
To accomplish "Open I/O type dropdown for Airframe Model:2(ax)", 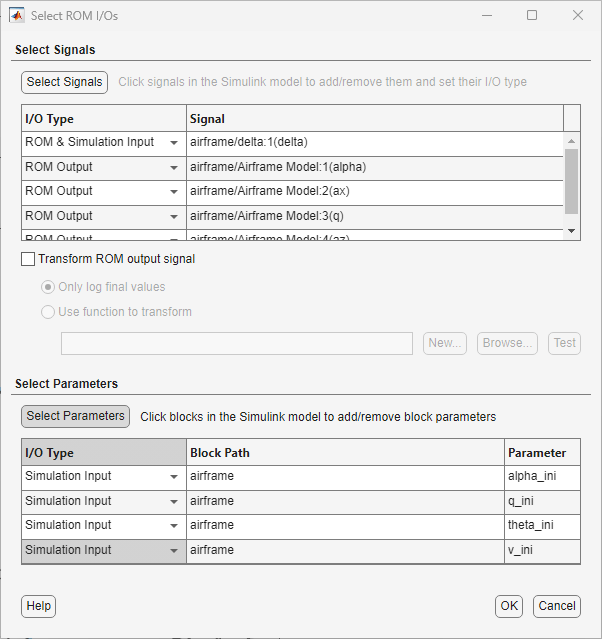I will click(174, 192).
